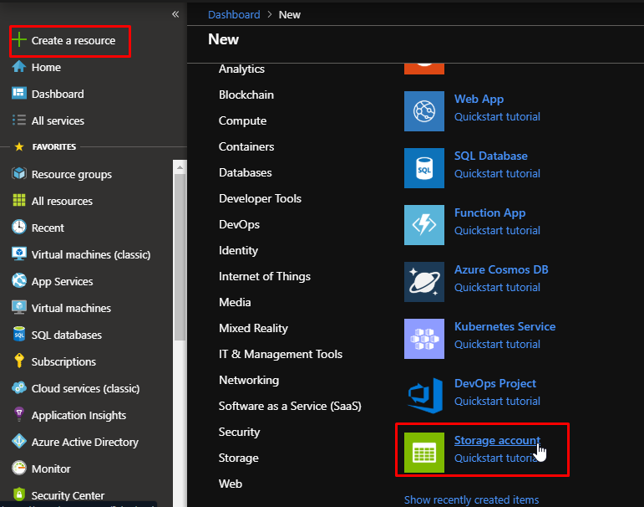Click the green Storage account tile icon

point(424,452)
